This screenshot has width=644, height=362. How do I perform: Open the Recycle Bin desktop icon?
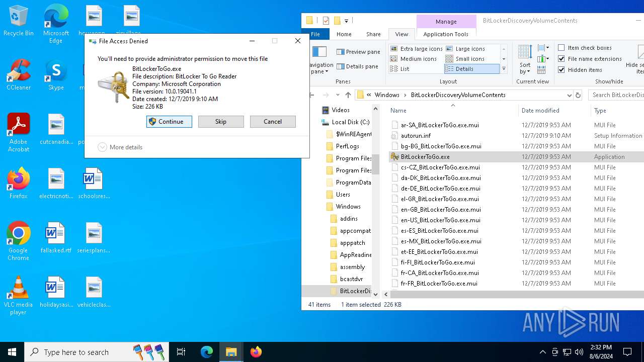click(18, 21)
